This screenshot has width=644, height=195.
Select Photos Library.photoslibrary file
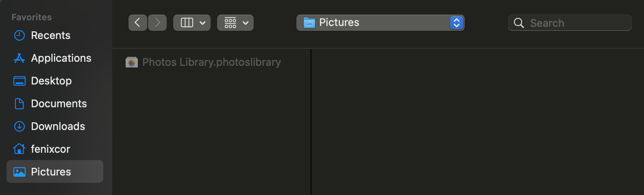(211, 62)
